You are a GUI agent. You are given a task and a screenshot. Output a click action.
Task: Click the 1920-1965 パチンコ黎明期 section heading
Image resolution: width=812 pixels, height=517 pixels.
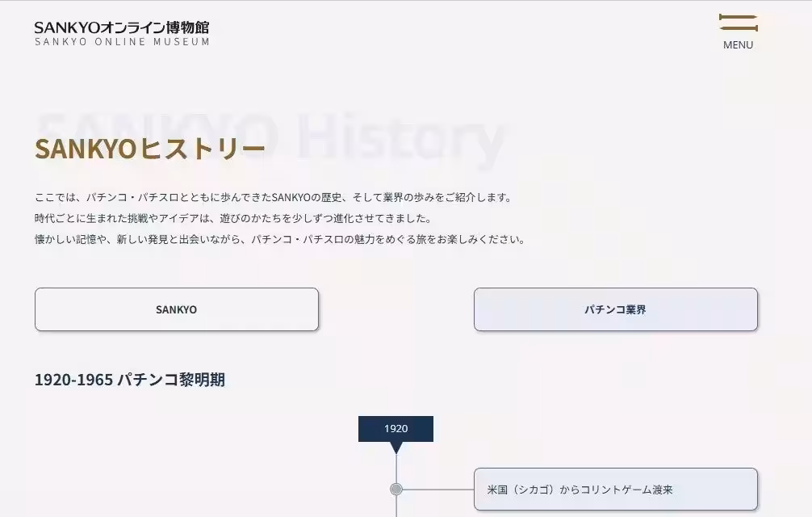coord(129,380)
